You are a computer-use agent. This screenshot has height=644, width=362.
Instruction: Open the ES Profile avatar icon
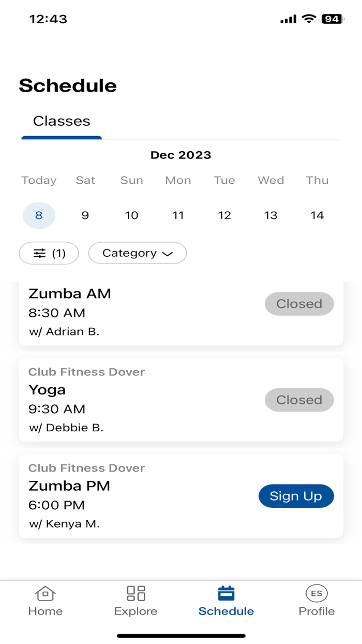tap(316, 594)
